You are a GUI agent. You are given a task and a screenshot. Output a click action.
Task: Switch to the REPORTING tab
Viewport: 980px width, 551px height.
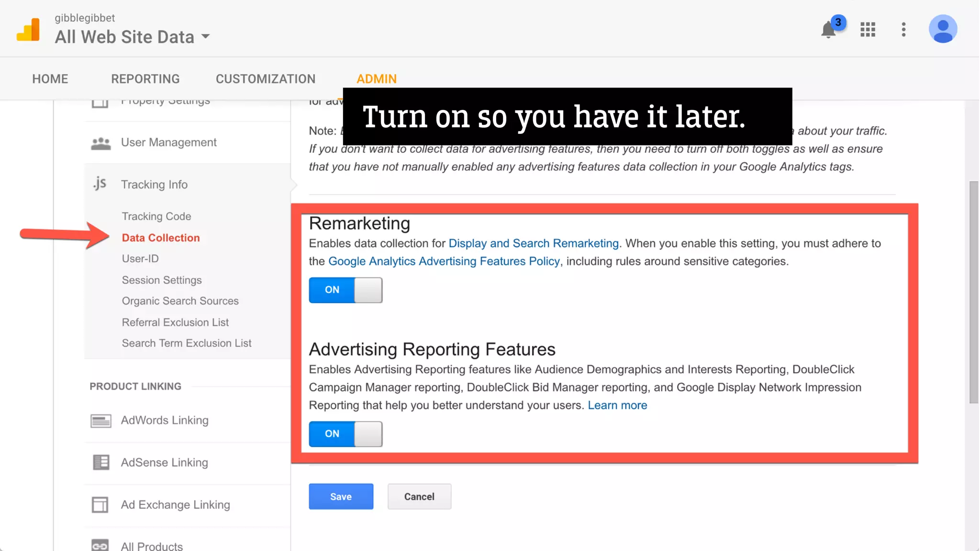coord(145,79)
